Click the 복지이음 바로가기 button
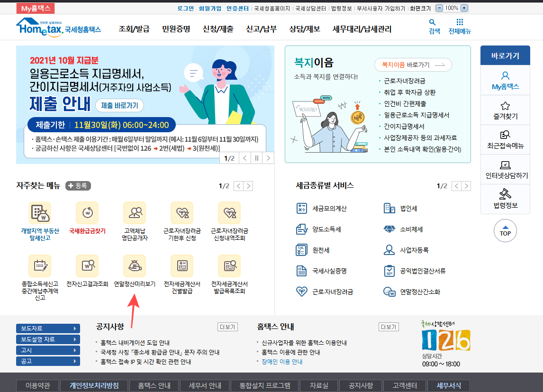 (413, 65)
